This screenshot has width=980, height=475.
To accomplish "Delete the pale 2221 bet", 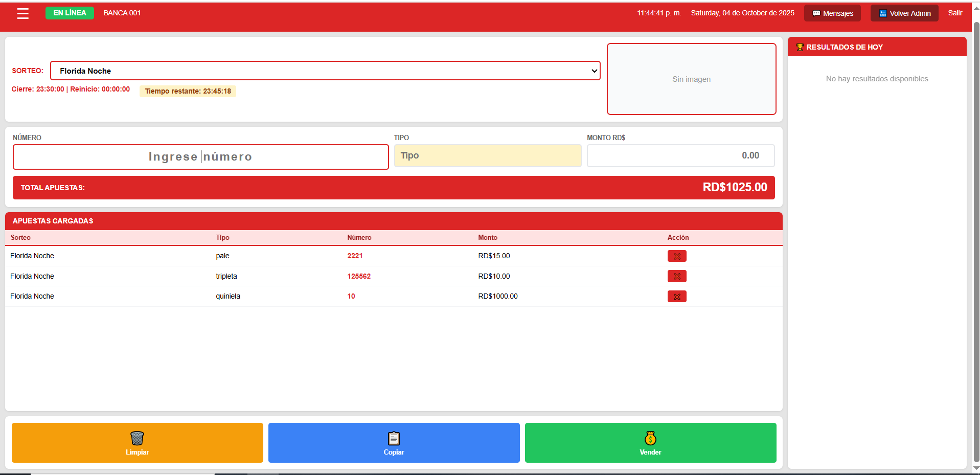I will point(676,256).
